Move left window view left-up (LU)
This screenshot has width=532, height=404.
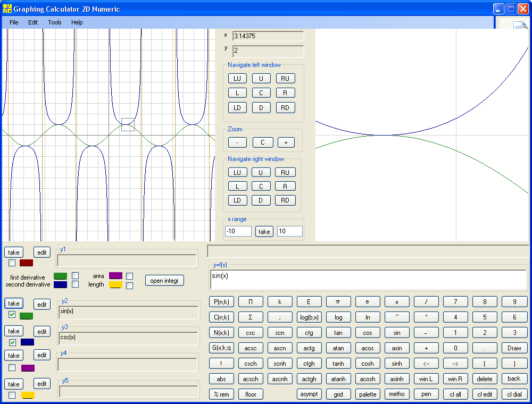coord(237,79)
